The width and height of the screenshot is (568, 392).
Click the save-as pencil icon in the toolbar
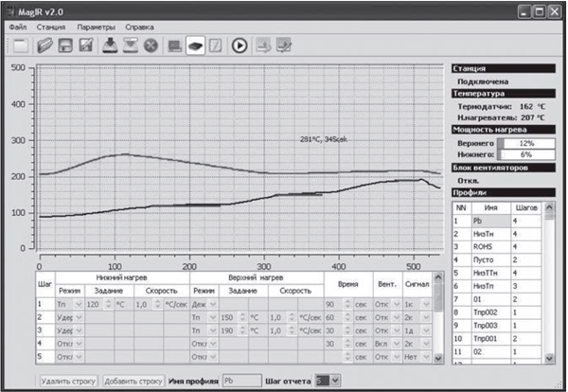point(86,45)
